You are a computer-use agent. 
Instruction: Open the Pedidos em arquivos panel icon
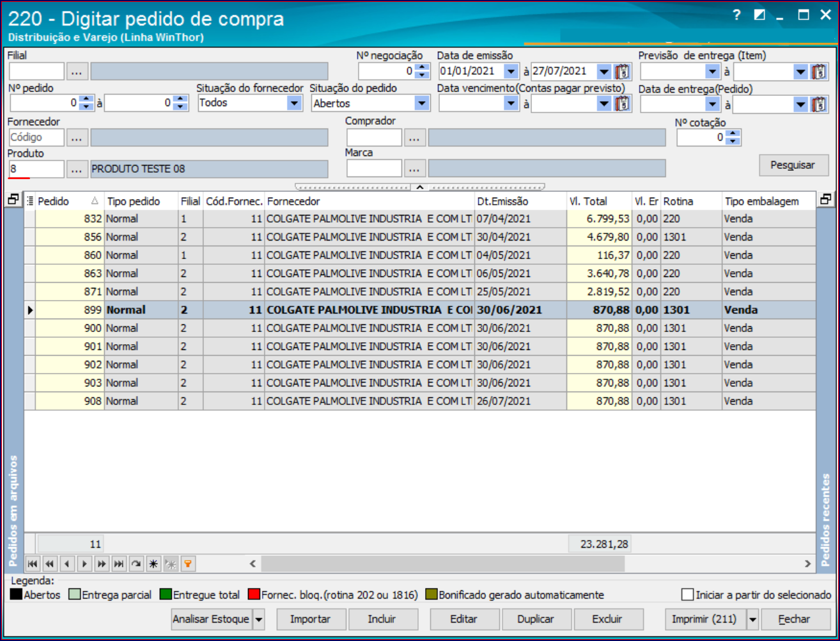click(x=13, y=200)
